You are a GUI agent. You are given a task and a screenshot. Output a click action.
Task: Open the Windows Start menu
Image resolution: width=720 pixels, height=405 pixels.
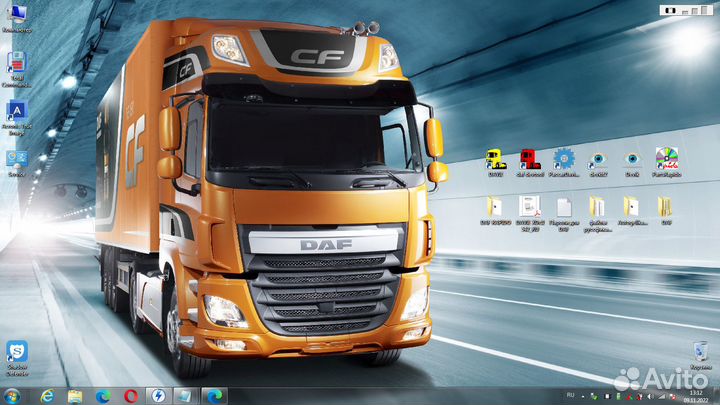[11, 396]
